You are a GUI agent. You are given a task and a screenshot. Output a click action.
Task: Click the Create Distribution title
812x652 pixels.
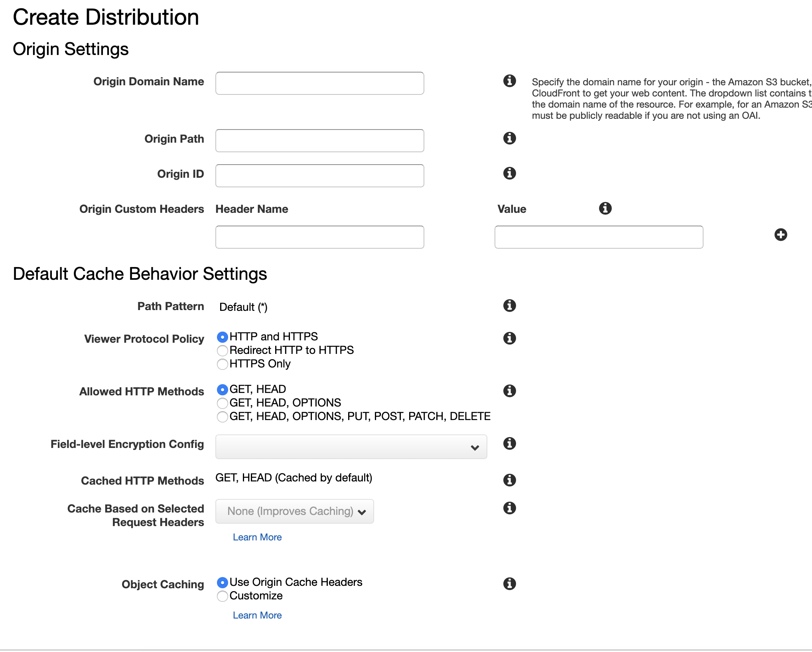coord(106,17)
